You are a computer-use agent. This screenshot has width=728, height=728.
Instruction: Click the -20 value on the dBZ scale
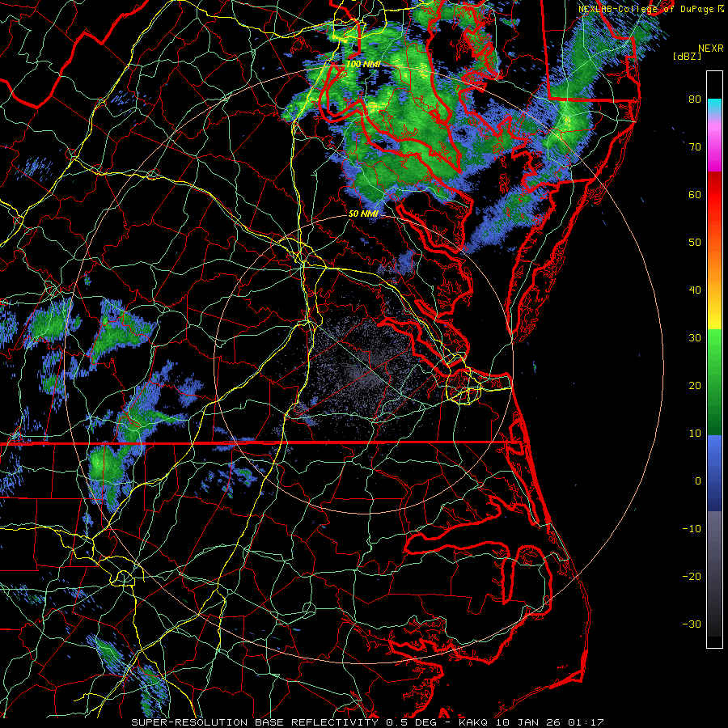(692, 576)
